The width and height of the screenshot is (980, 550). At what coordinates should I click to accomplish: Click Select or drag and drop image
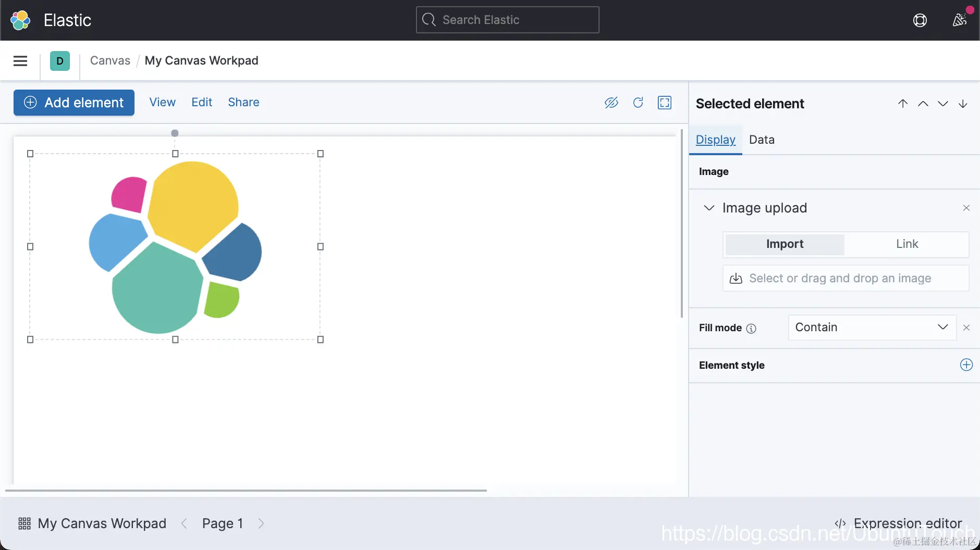846,279
